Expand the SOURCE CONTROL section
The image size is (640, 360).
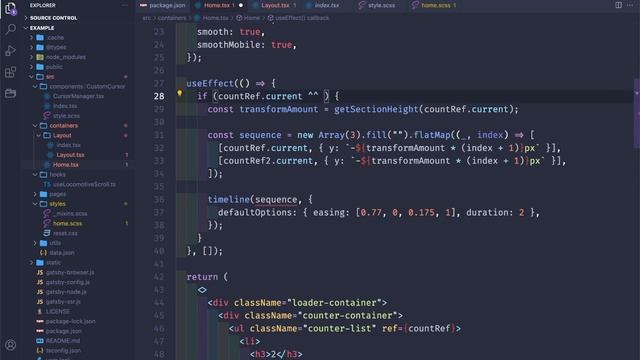(x=53, y=18)
